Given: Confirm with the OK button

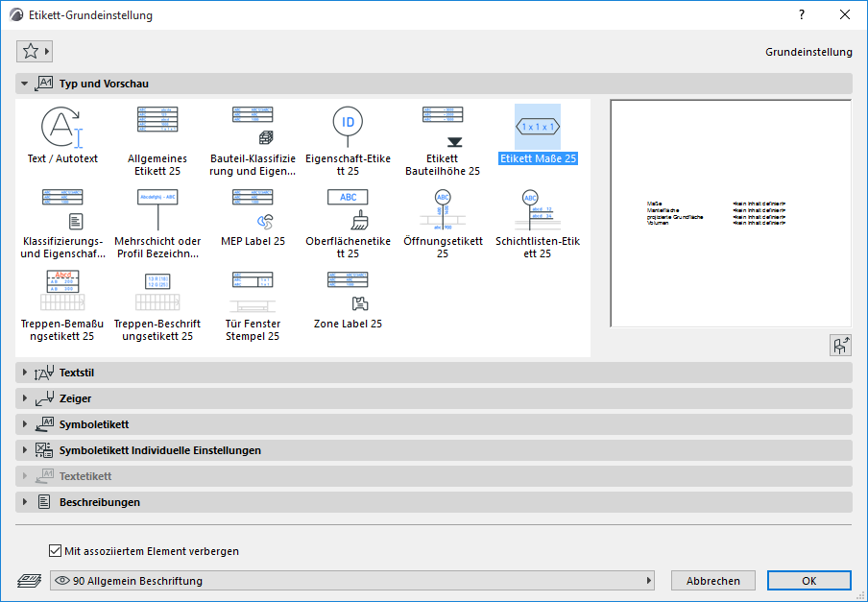Looking at the screenshot, I should (808, 581).
